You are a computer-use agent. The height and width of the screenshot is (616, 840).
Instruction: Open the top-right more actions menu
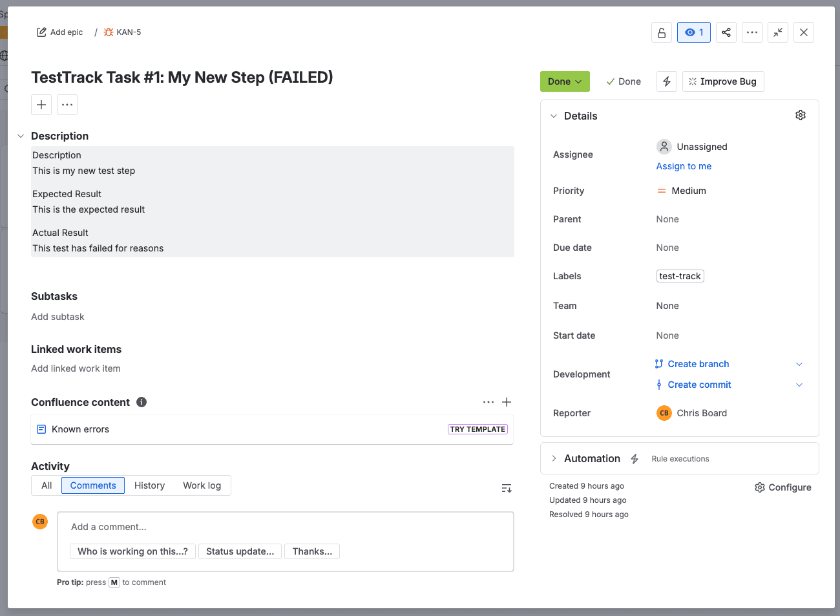point(752,32)
